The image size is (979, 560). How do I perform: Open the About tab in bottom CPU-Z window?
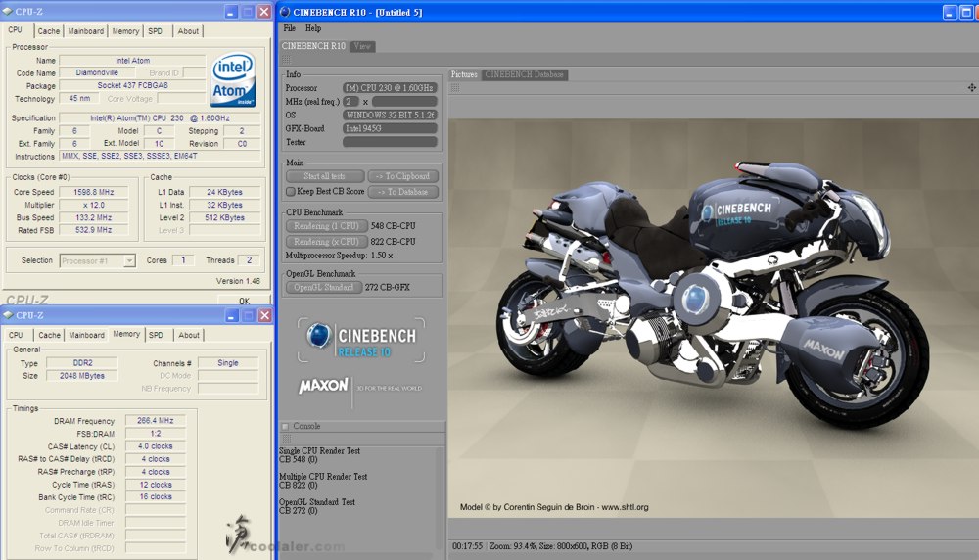click(189, 335)
